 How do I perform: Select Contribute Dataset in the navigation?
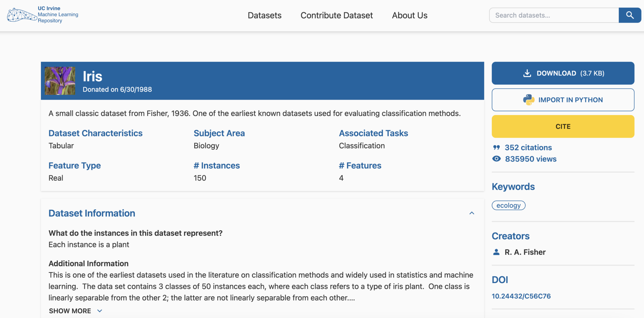click(x=336, y=15)
